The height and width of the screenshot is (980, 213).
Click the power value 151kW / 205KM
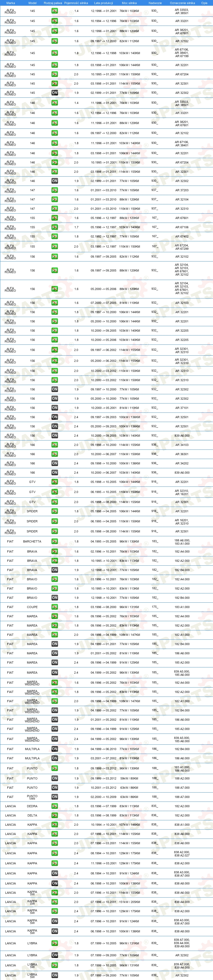coord(130,902)
